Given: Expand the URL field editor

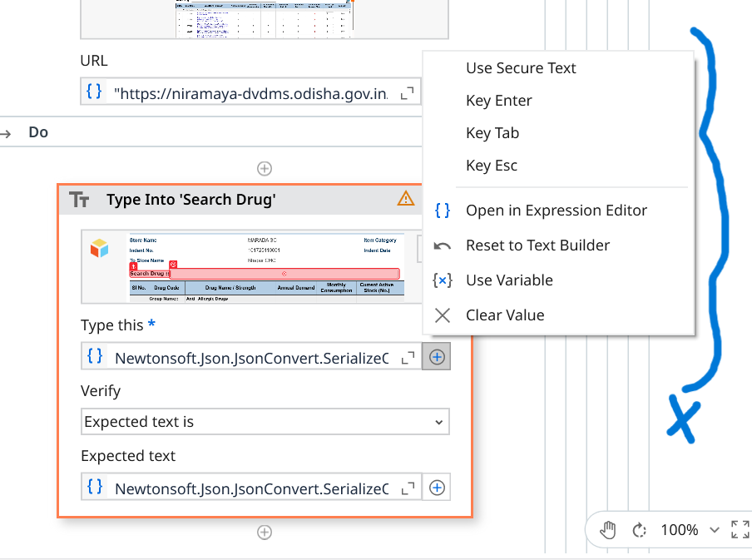Looking at the screenshot, I should [408, 93].
